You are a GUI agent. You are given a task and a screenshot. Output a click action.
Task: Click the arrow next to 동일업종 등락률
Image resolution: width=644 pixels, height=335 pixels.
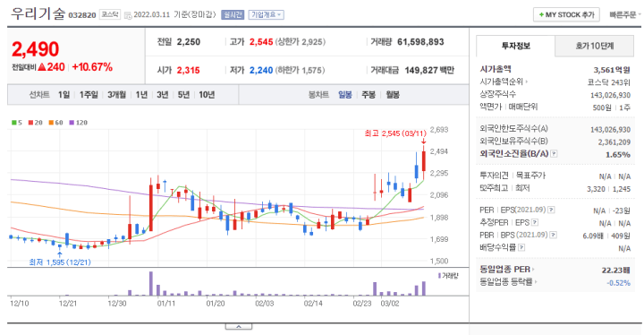pos(536,282)
